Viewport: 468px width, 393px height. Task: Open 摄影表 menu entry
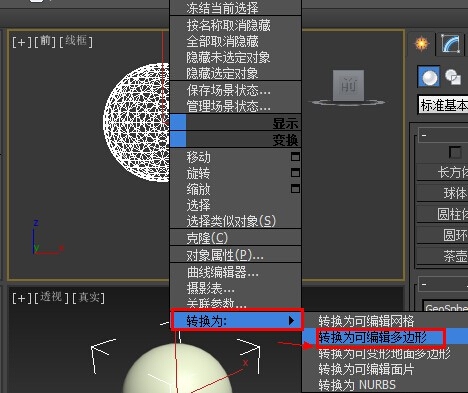tap(235, 288)
